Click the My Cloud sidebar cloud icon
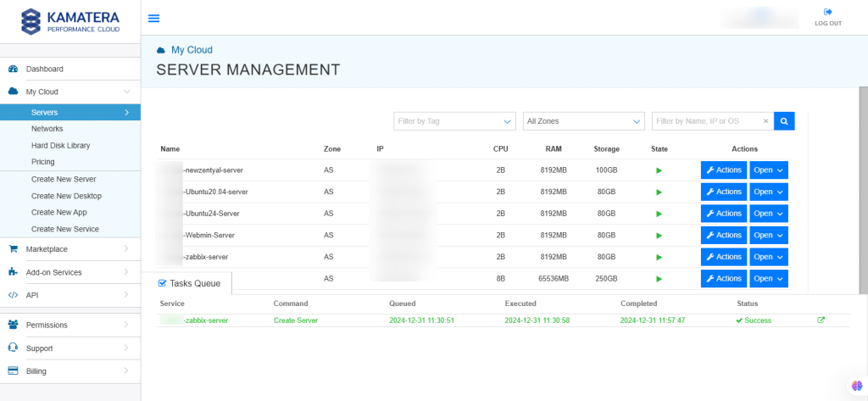This screenshot has width=868, height=401. (14, 92)
